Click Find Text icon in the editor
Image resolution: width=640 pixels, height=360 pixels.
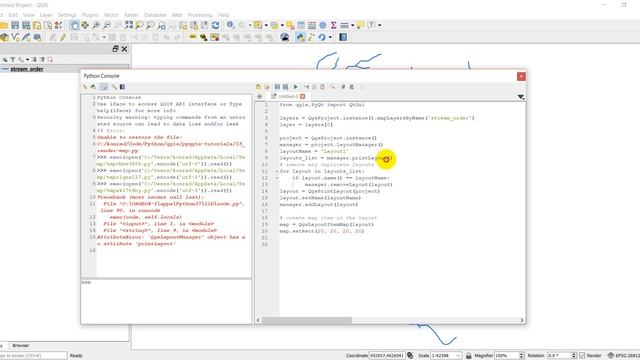coord(333,87)
